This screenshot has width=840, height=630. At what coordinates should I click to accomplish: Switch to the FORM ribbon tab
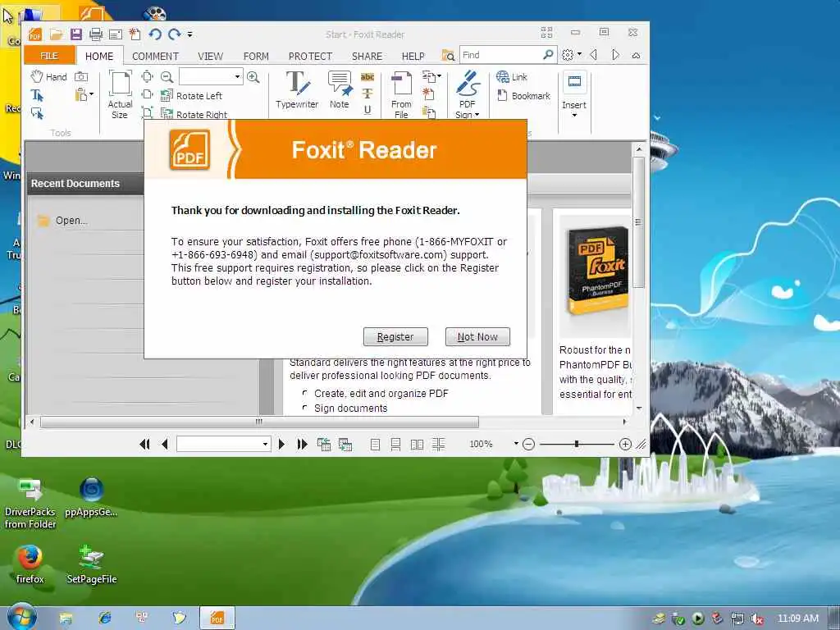[256, 56]
